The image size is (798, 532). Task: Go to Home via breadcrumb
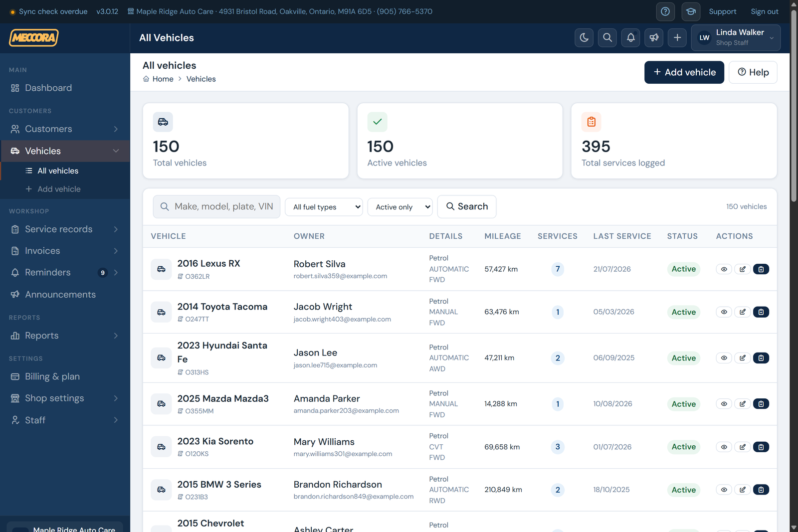158,79
